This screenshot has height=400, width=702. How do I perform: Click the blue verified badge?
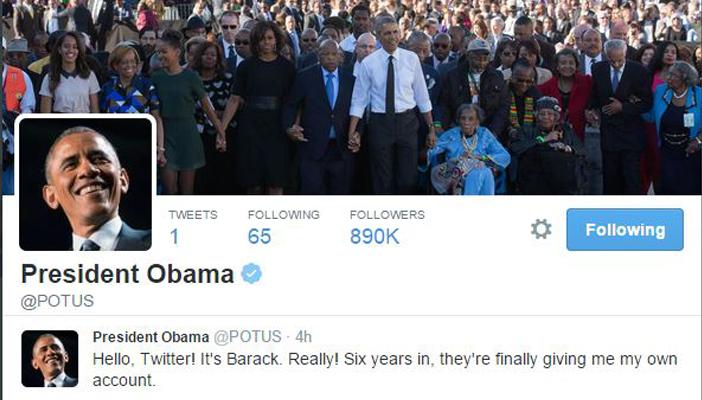click(252, 274)
